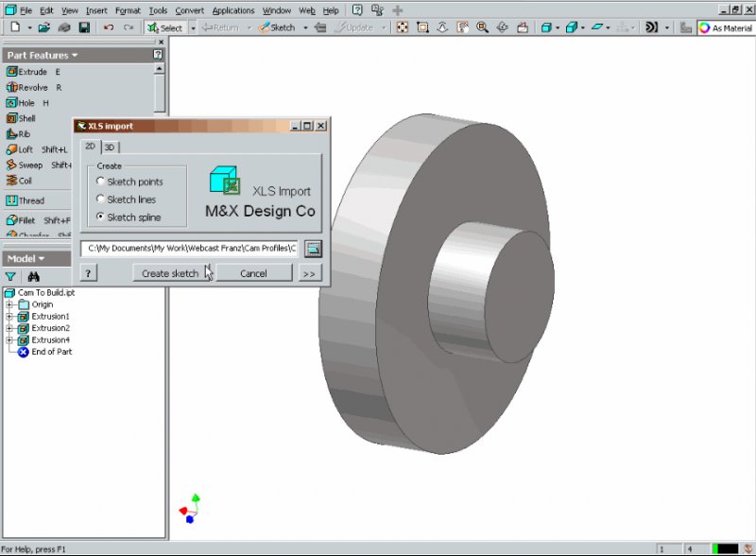Choose the Hole tool

26,103
